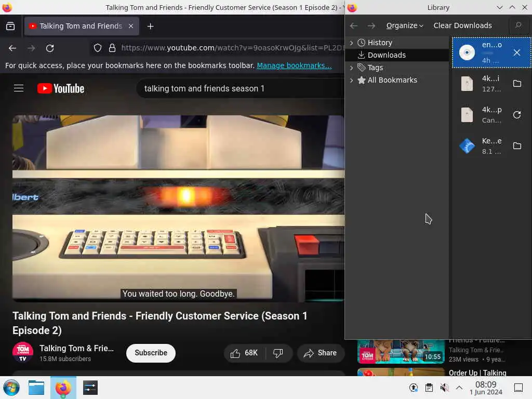Open the file manager from taskbar
Image resolution: width=532 pixels, height=399 pixels.
click(x=36, y=388)
